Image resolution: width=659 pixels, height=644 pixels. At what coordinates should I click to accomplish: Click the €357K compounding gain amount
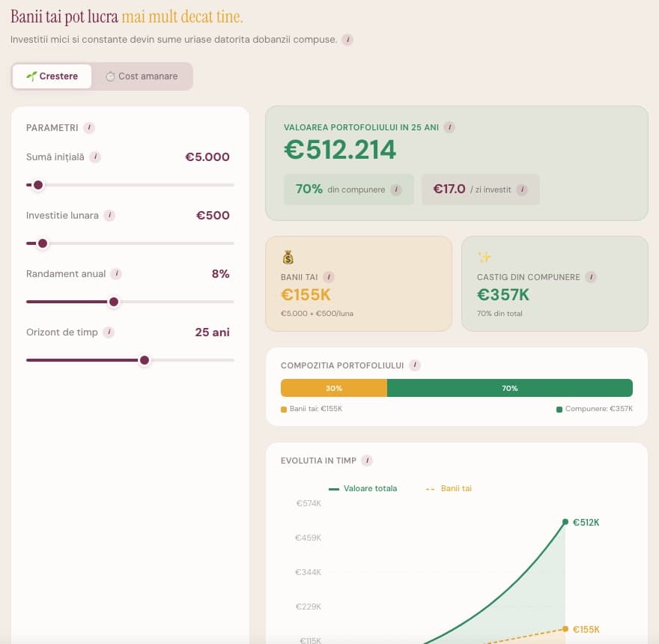503,295
